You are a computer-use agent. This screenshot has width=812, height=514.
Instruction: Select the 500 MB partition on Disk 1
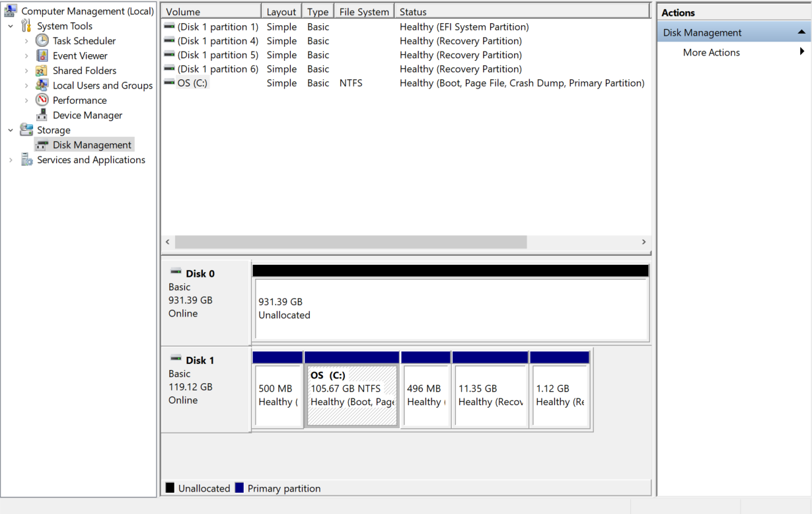(277, 395)
